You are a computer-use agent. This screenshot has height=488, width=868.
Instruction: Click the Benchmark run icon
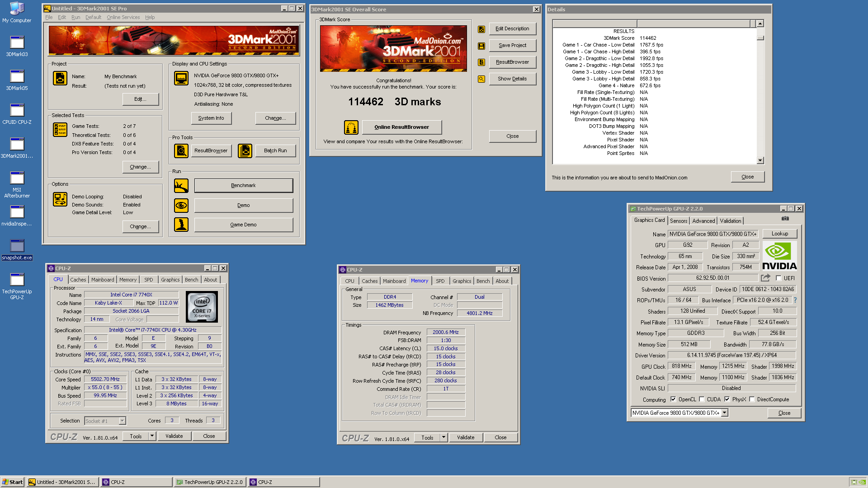(181, 185)
